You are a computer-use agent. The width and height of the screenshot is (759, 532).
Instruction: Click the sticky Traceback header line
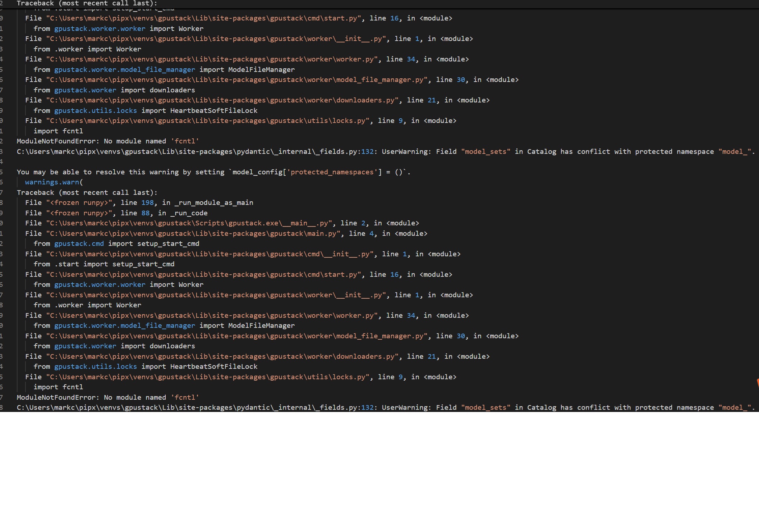pyautogui.click(x=87, y=4)
